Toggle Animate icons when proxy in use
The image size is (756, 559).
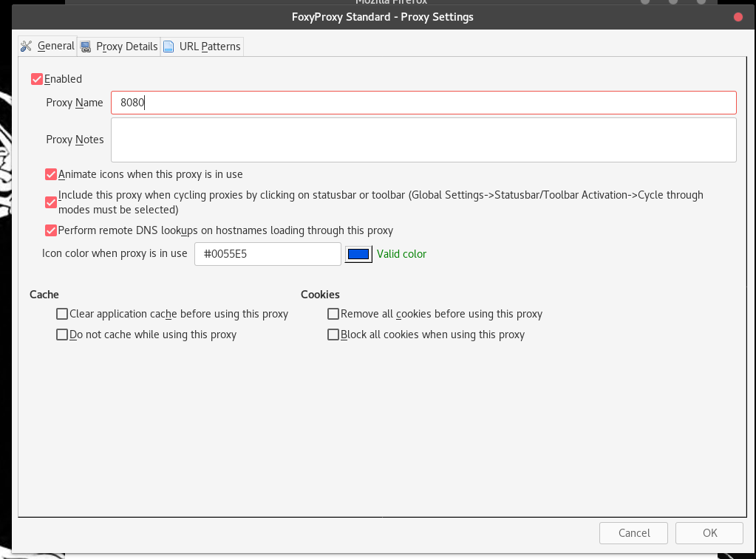point(51,175)
